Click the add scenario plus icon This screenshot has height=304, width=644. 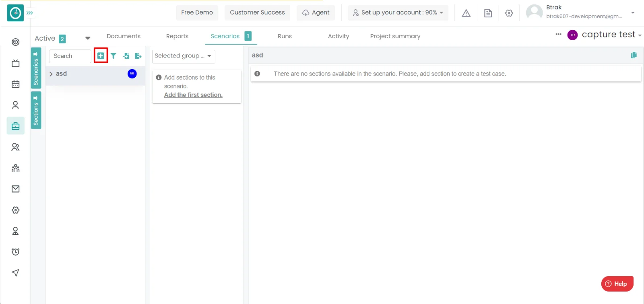tap(101, 56)
